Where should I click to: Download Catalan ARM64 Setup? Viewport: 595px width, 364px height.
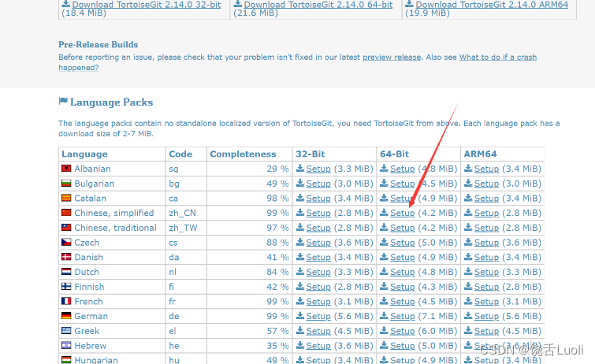click(x=486, y=199)
